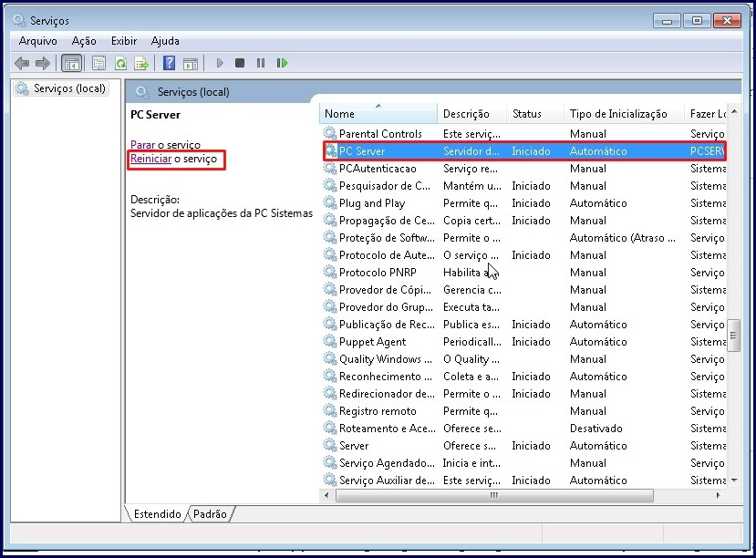Open the Exibir menu

(x=124, y=41)
